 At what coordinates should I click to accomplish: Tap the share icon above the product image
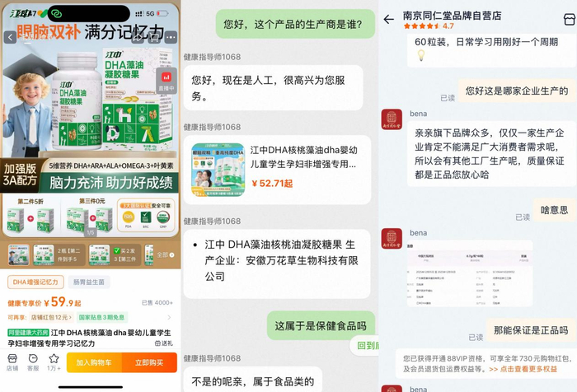click(x=138, y=37)
